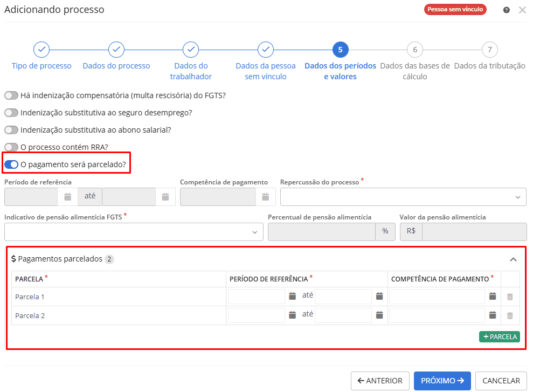Delete Parcela 1 using the trash icon
533x392 pixels.
point(511,296)
